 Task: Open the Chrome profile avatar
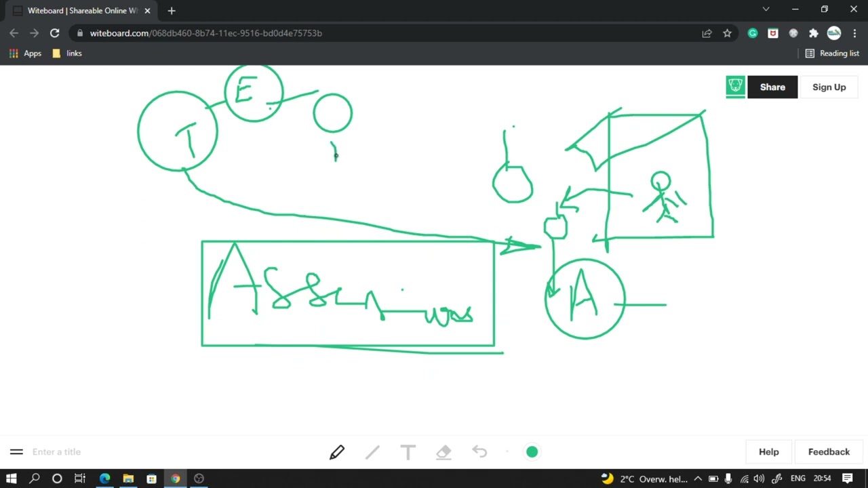[834, 33]
